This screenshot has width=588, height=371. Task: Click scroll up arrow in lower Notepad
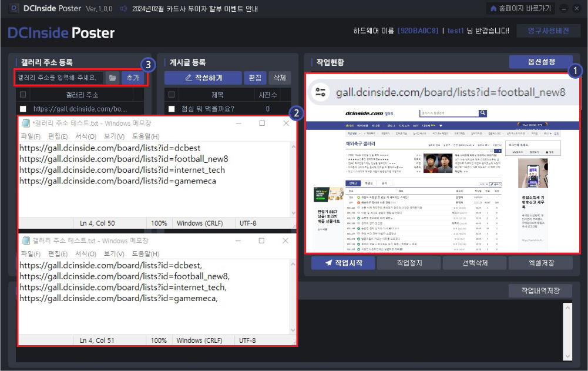[293, 264]
